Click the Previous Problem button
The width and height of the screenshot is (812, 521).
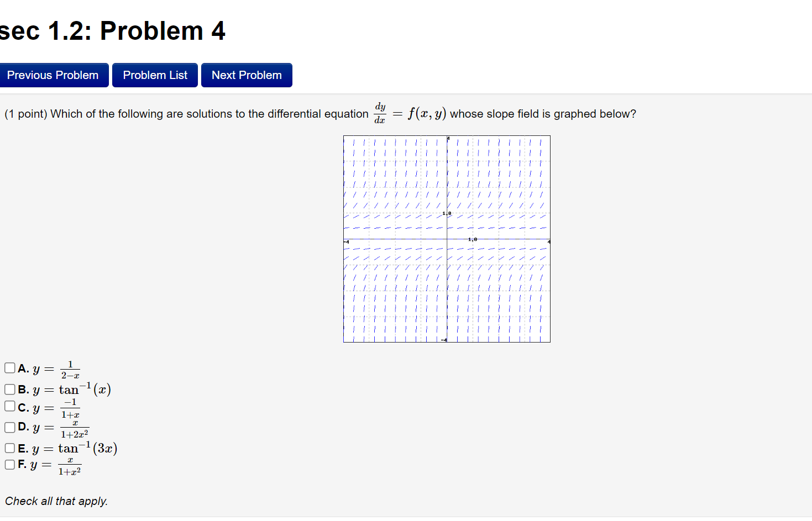click(54, 75)
